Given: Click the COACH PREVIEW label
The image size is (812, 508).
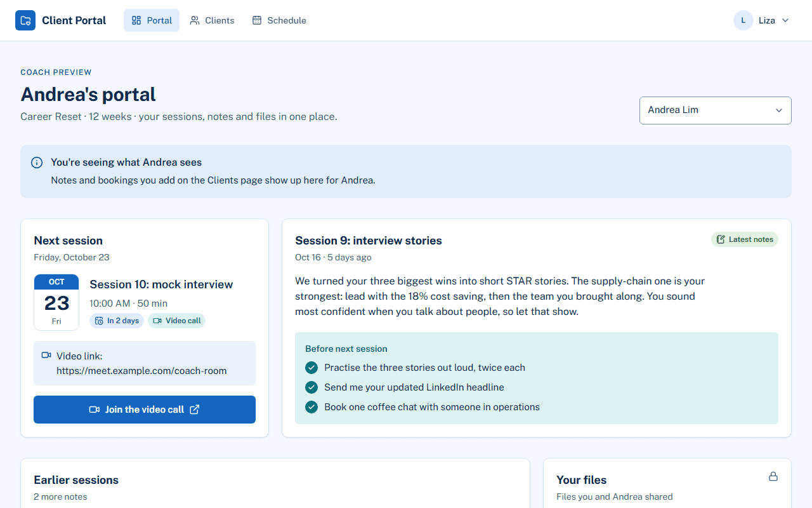Looking at the screenshot, I should point(56,72).
